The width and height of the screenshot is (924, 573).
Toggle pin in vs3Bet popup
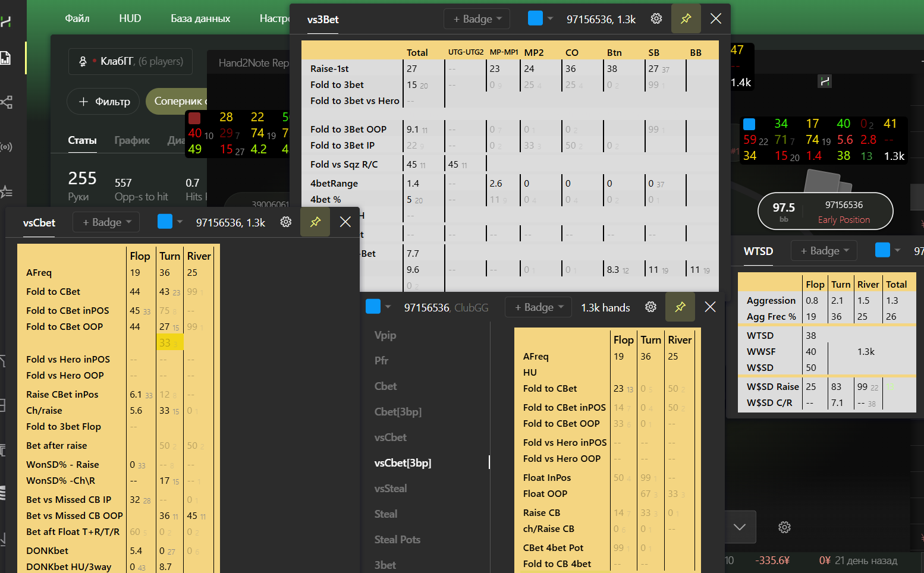coord(686,18)
